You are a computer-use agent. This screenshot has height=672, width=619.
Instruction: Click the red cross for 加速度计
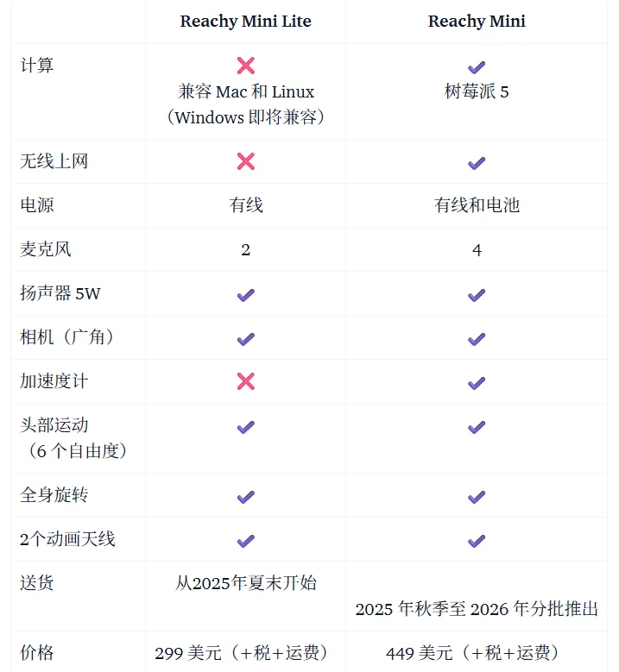pyautogui.click(x=246, y=381)
